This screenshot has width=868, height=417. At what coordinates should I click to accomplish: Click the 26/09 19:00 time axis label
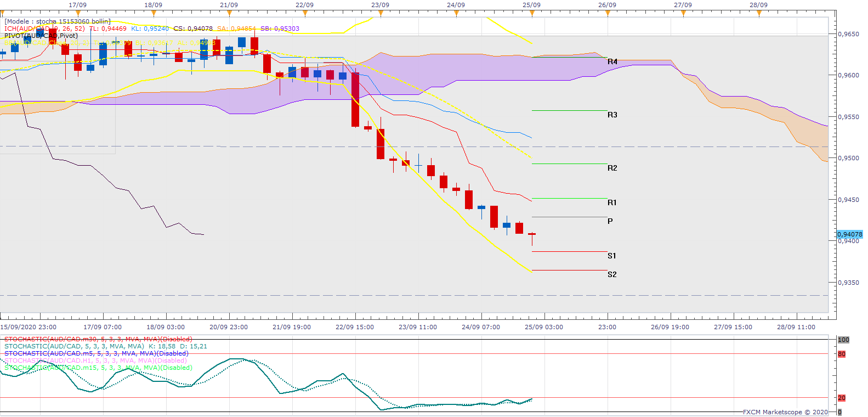click(670, 327)
